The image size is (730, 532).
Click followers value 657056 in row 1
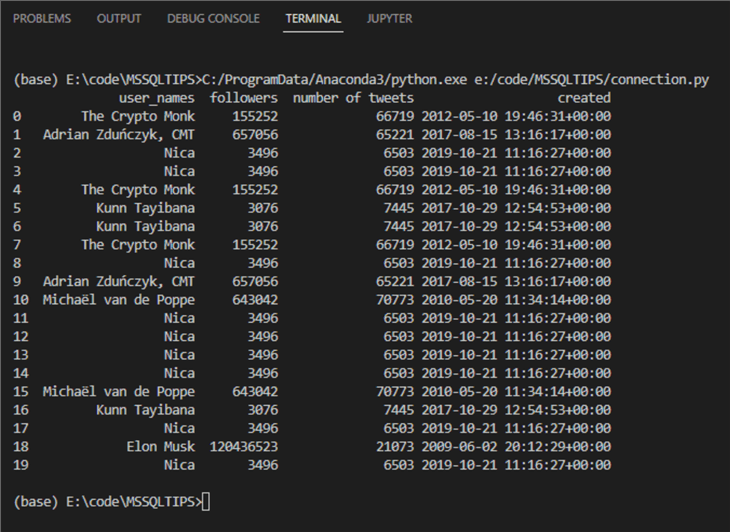[255, 135]
